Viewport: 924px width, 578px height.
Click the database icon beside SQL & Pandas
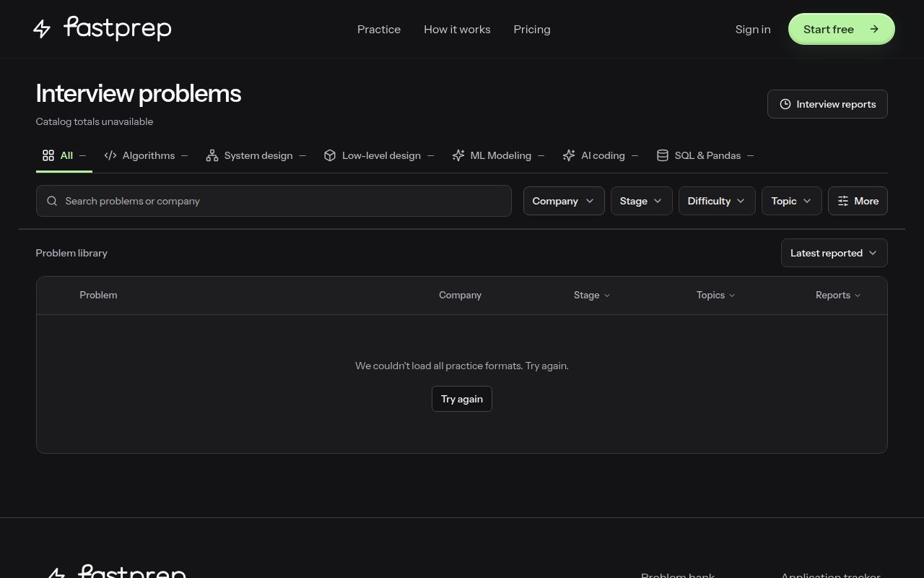tap(663, 155)
